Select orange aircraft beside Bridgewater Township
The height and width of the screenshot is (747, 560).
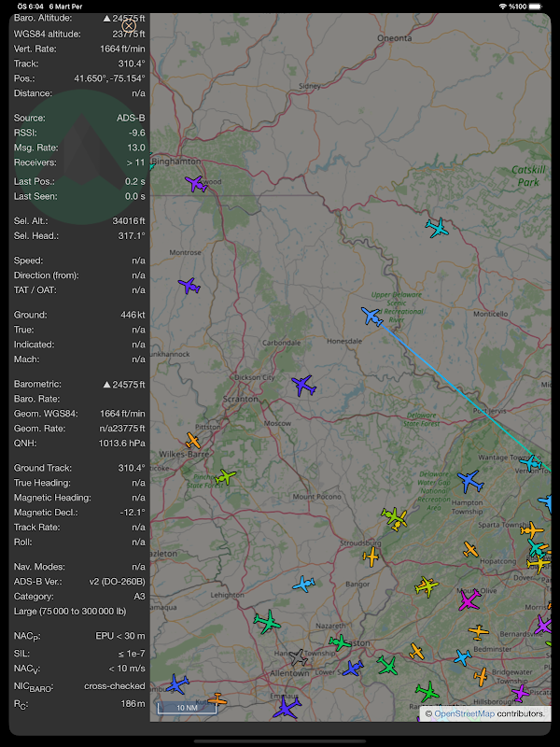tap(481, 676)
